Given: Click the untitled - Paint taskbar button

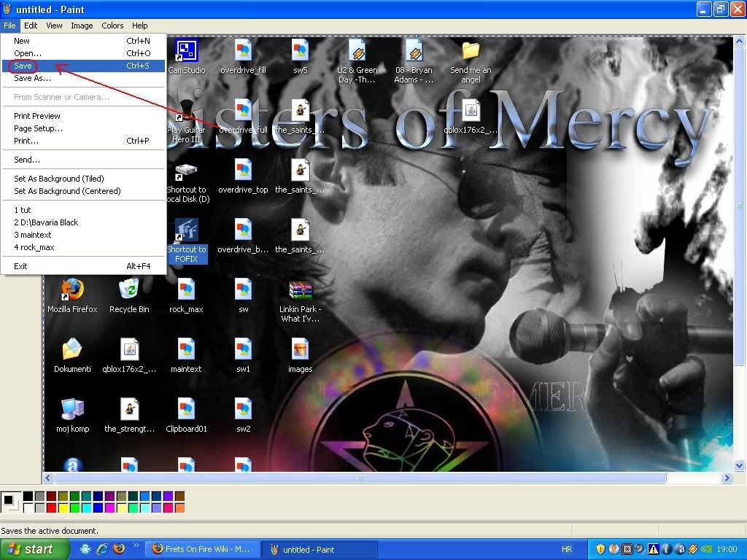Looking at the screenshot, I should [320, 549].
